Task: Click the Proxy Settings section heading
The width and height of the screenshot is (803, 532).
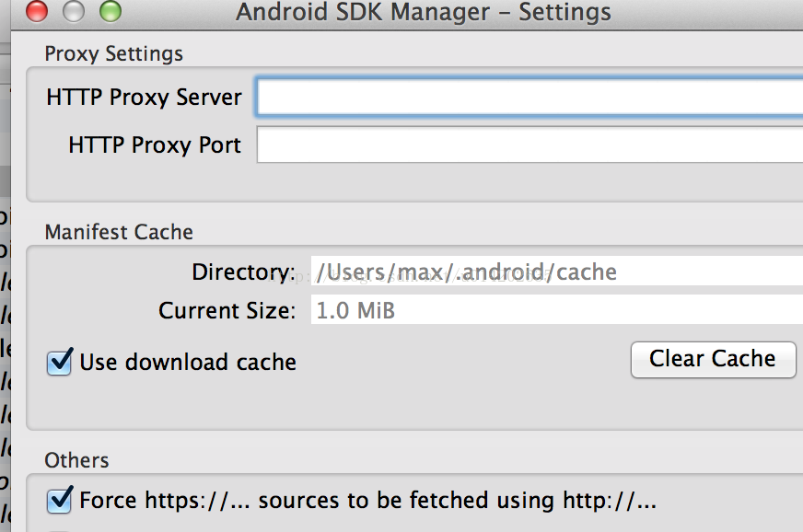Action: point(113,53)
